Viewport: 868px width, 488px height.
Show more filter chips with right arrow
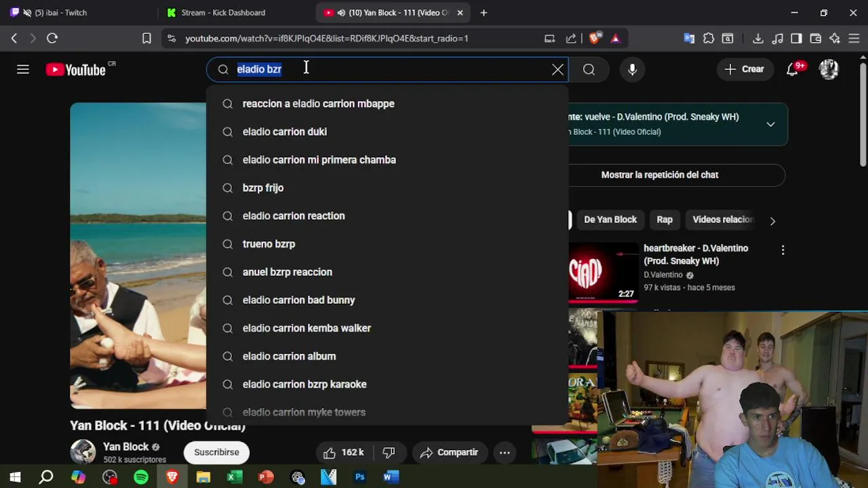(x=772, y=220)
